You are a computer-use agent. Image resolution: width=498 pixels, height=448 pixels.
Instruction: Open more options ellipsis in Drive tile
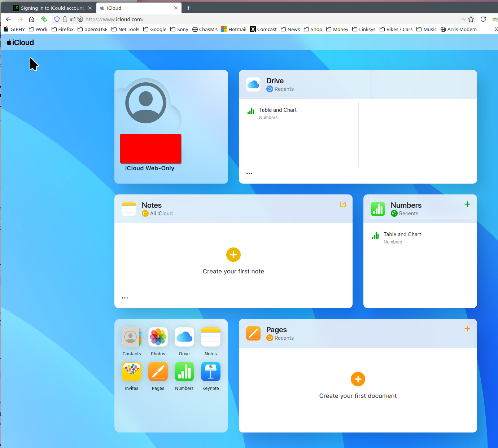[249, 174]
